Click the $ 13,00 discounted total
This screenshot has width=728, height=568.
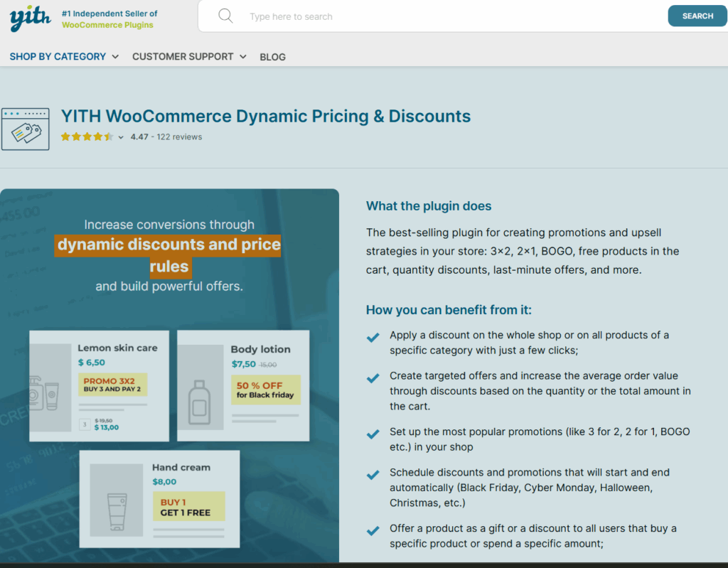tap(107, 427)
